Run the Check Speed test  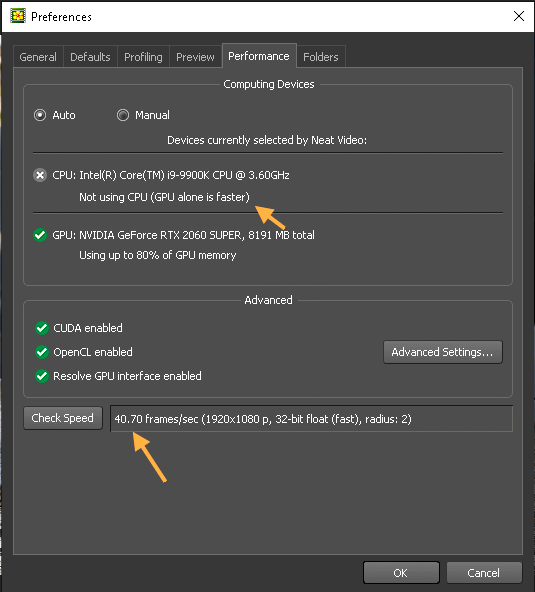tap(63, 418)
